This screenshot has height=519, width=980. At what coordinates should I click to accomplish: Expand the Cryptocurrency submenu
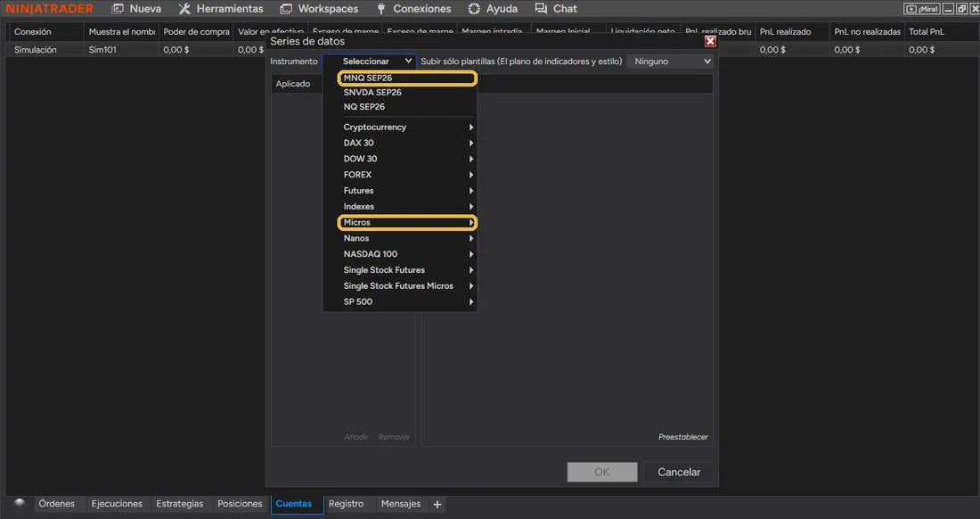pos(399,127)
